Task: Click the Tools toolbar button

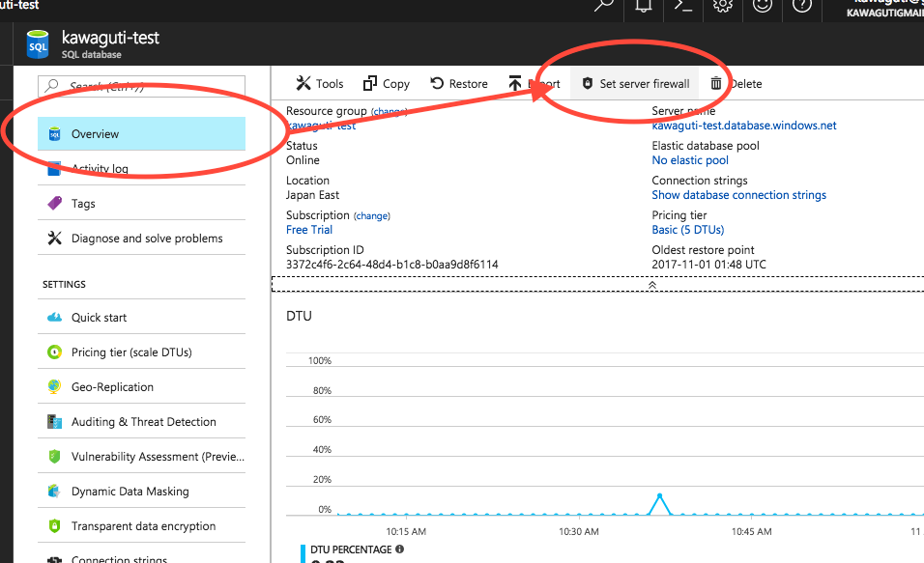Action: tap(319, 84)
